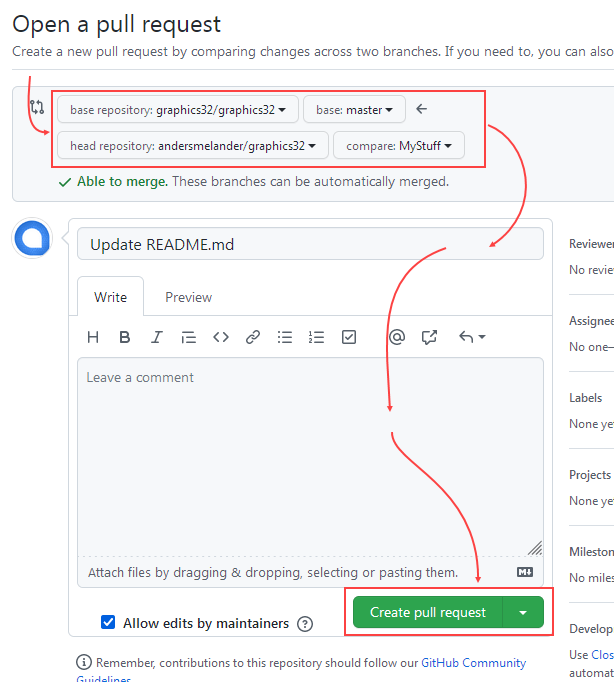Switch to the Preview tab

(188, 297)
